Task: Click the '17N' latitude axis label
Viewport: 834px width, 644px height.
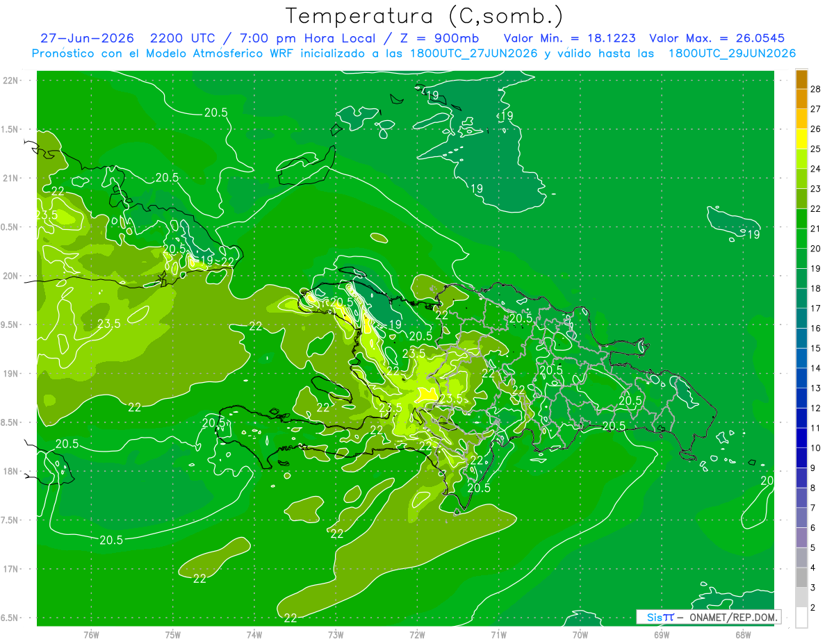Action: (10, 570)
